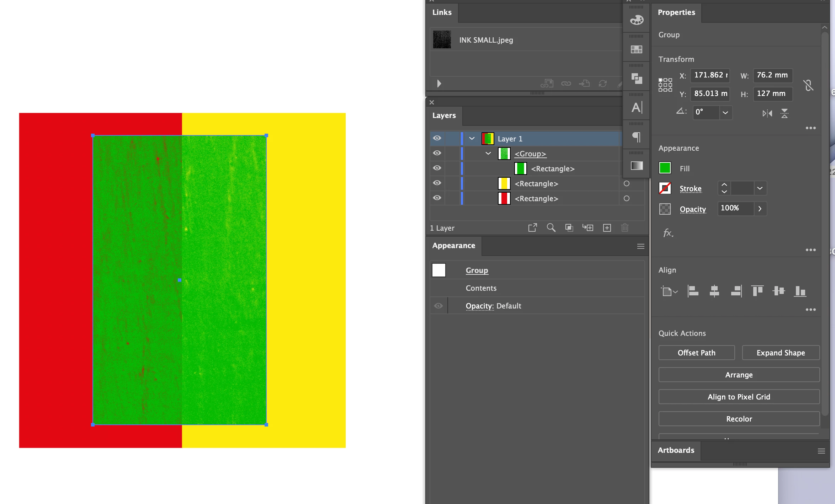Viewport: 835px width, 504px height.
Task: Click the Offset Path button
Action: click(696, 353)
